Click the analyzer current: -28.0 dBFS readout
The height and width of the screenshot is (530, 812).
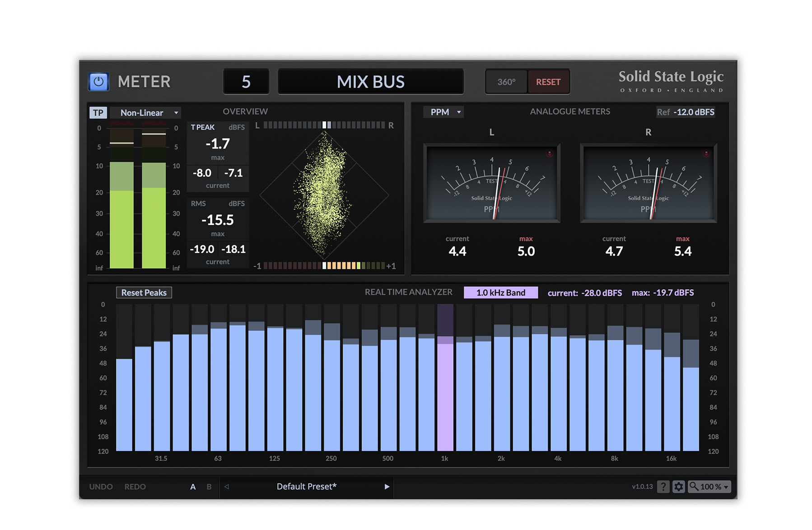[x=585, y=293]
